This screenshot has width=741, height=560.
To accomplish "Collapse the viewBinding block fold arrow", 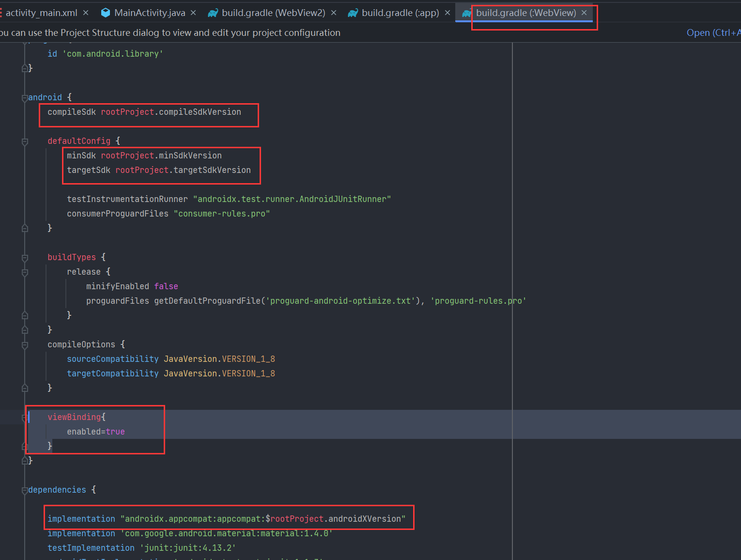I will 25,418.
